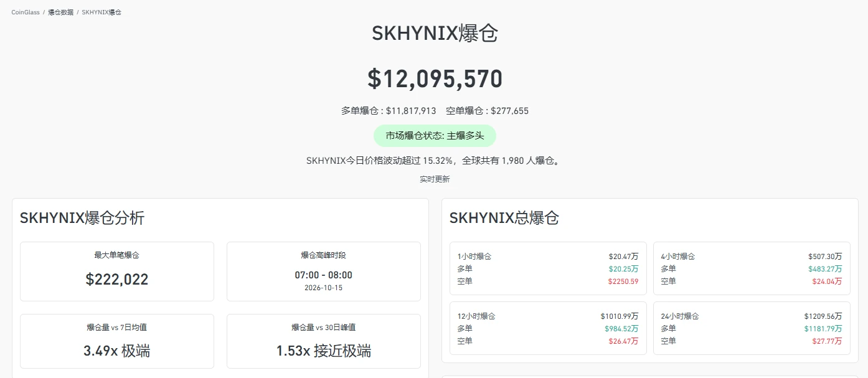The height and width of the screenshot is (378, 868).
Task: Click the 15.32% price volatility sentence
Action: 435,161
